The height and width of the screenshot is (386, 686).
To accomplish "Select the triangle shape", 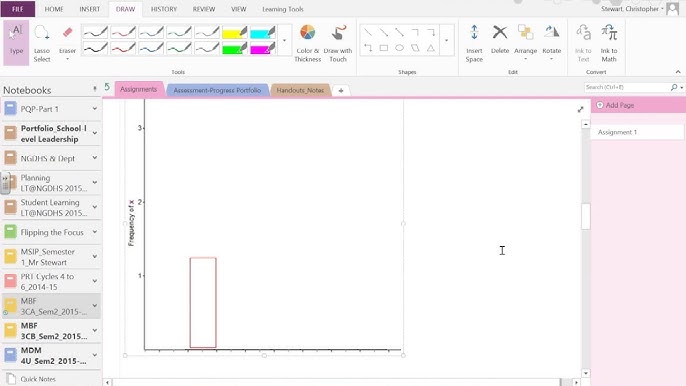I will coord(431,48).
